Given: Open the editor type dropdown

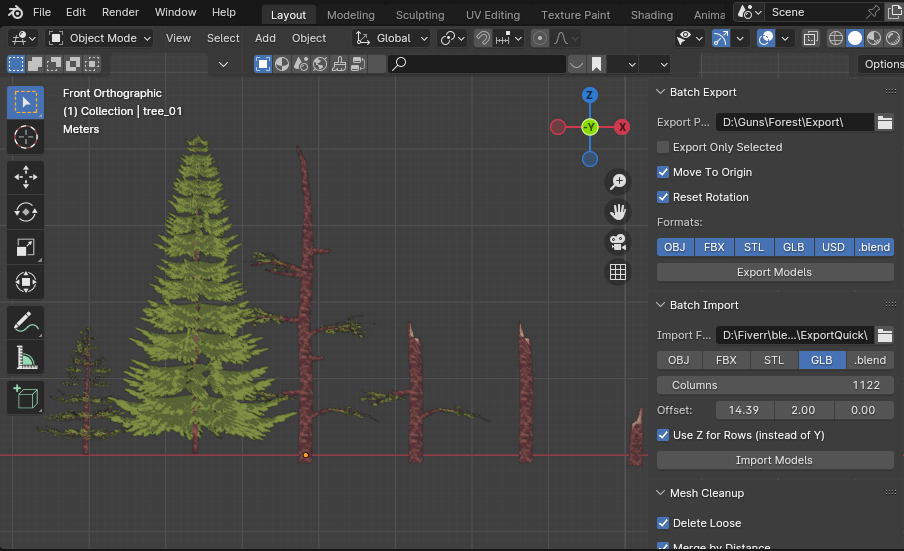Looking at the screenshot, I should pos(23,38).
